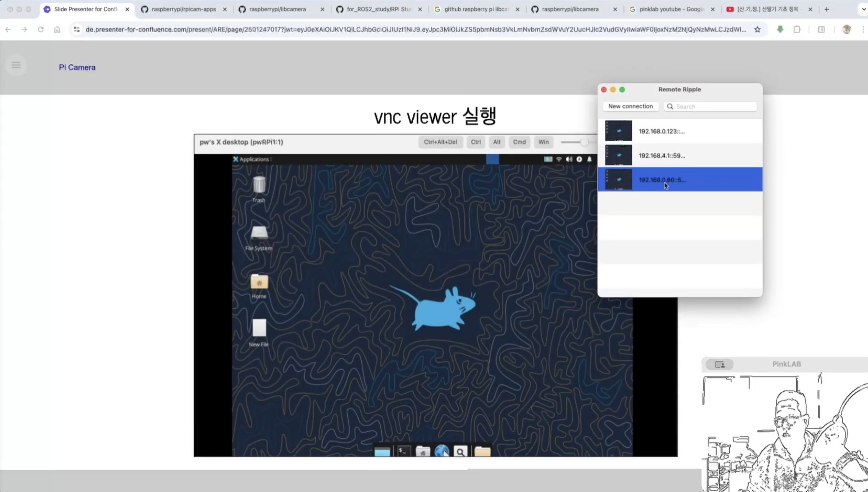The height and width of the screenshot is (492, 868).
Task: Open the browser side panel icon
Action: coord(821,29)
